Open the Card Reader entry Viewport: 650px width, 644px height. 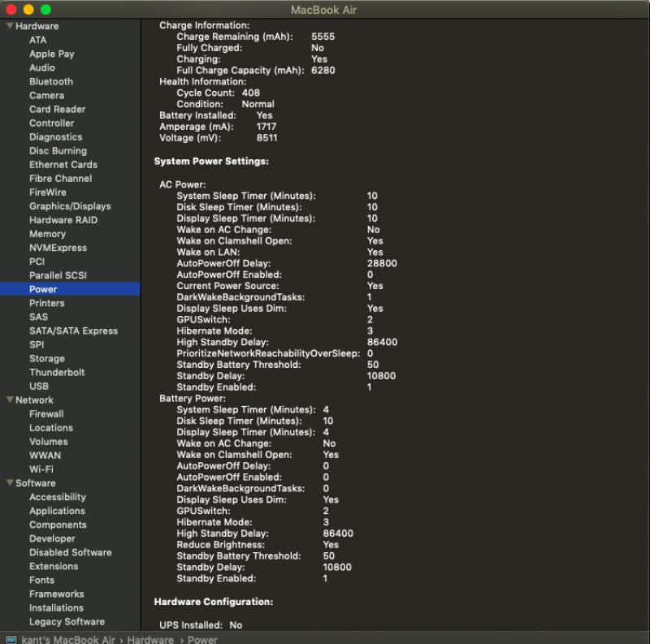coord(57,109)
